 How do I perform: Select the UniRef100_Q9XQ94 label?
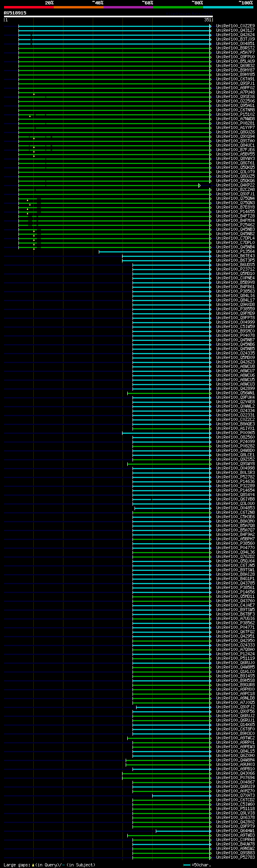coord(235,137)
